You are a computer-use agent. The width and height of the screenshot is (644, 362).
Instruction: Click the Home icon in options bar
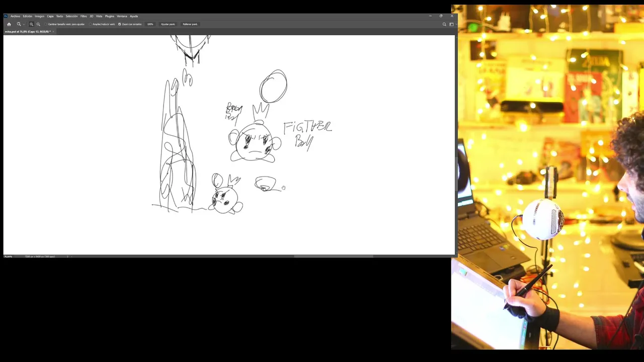point(9,24)
